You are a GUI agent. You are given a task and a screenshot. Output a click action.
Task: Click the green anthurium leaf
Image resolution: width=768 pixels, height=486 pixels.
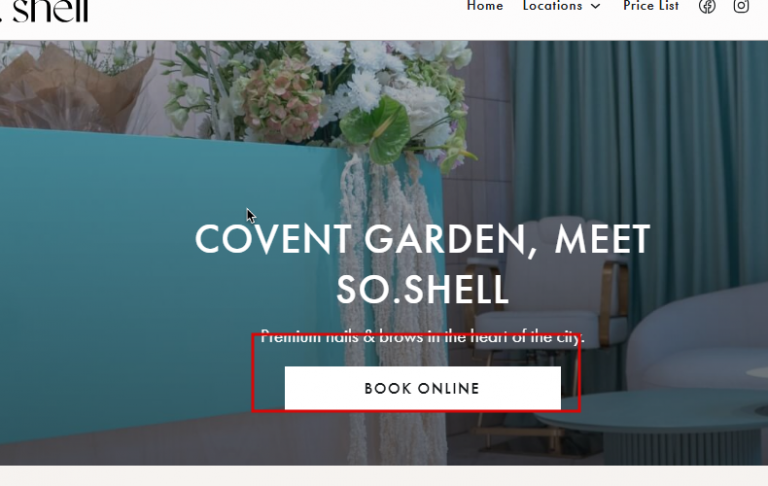(x=376, y=128)
